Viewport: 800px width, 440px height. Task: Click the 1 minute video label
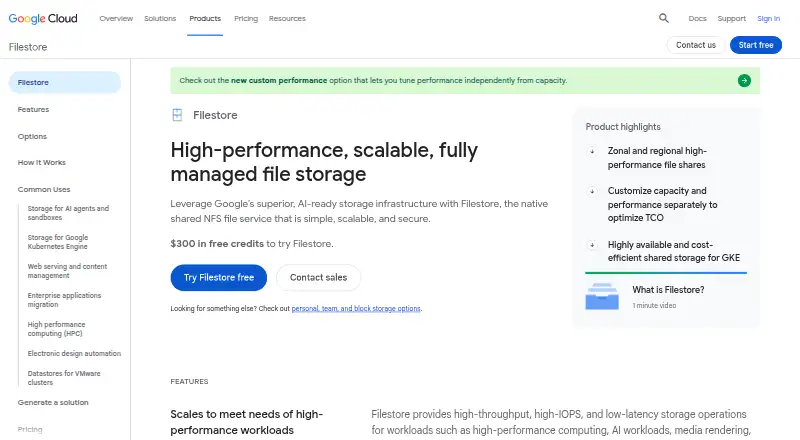654,305
